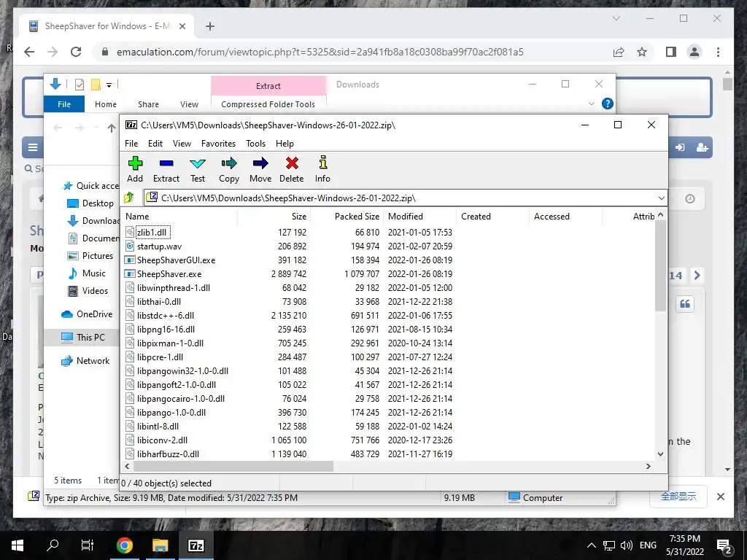Click the 7-Zip archive path input field
The width and height of the screenshot is (747, 560).
[400, 198]
